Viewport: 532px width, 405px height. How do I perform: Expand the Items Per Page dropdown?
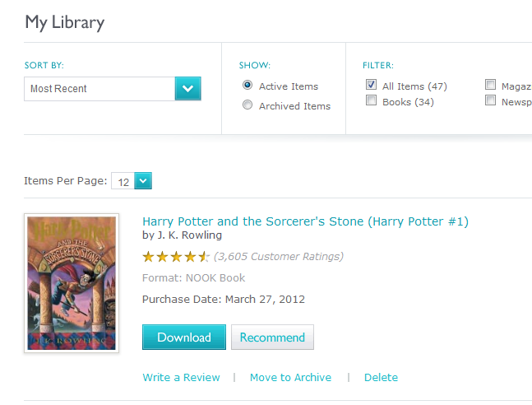pos(142,181)
